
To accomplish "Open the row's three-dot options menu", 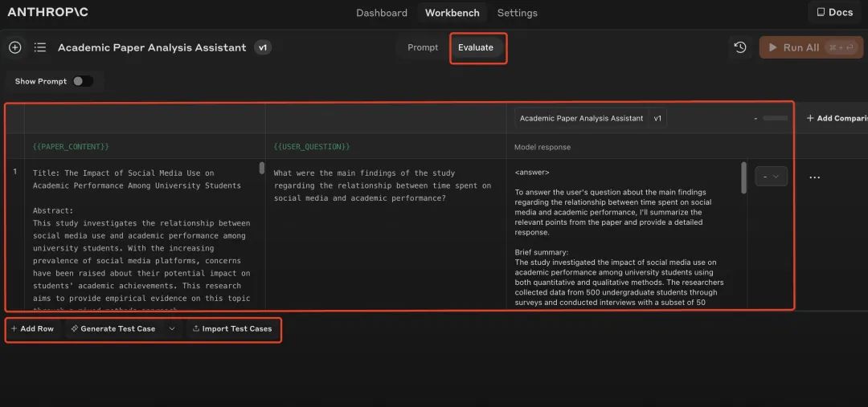I will point(814,177).
